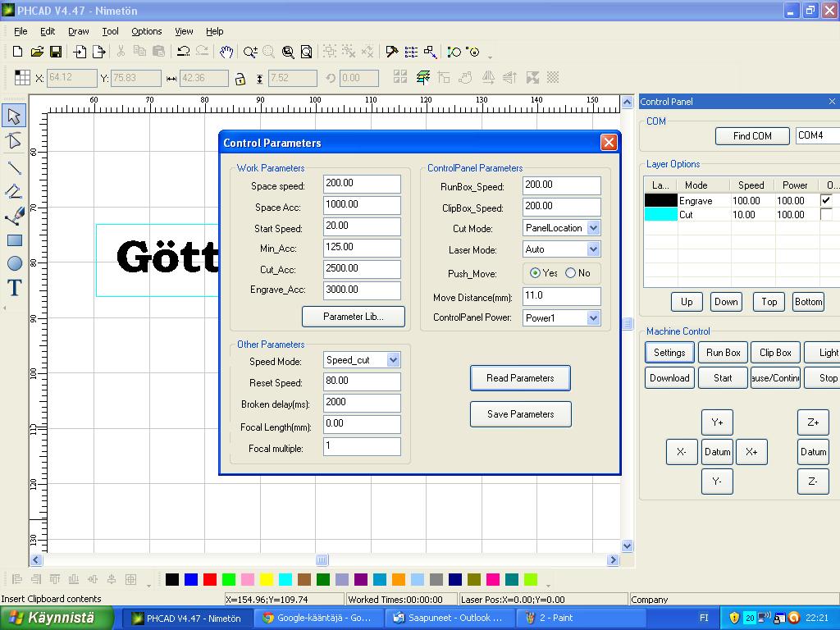Select No for Push_Move

[571, 273]
